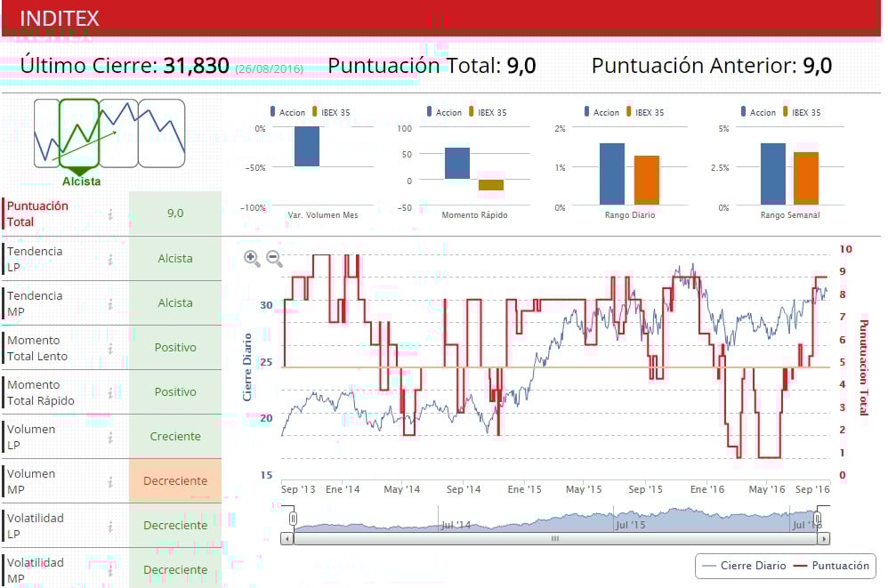888x588 pixels.
Task: Toggle Cierre Diario series in chart legend
Action: click(x=744, y=566)
